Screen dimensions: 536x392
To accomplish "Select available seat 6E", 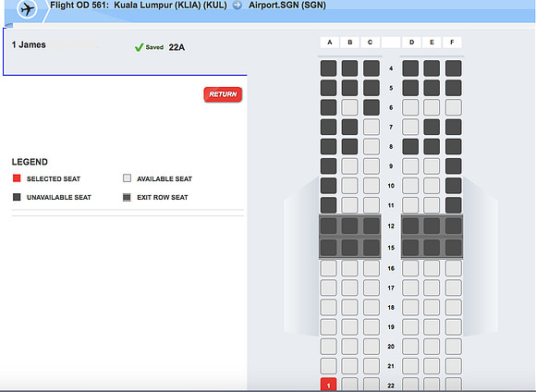I will click(x=432, y=107).
